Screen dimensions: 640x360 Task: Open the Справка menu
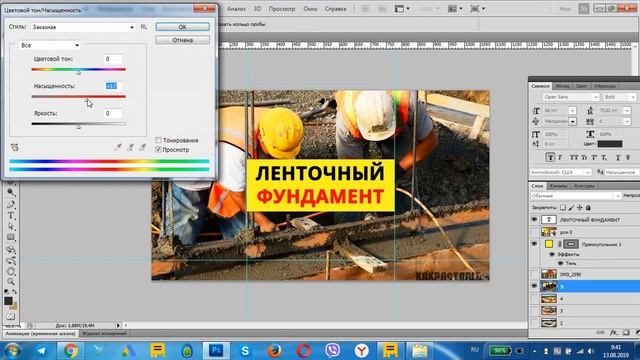coord(336,9)
